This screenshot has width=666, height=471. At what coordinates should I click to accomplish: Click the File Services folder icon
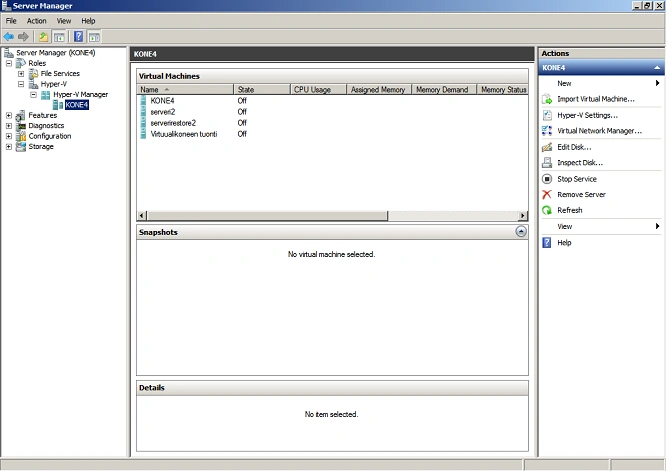[x=33, y=73]
